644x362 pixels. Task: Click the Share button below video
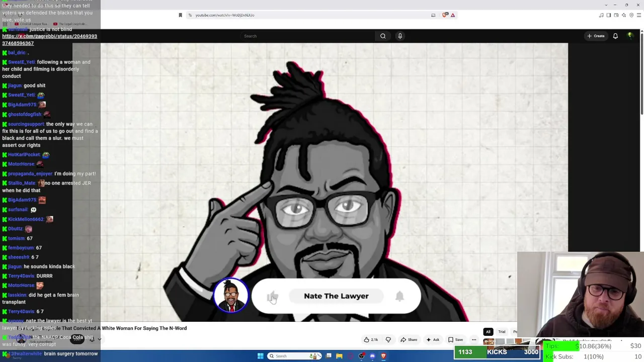(409, 340)
